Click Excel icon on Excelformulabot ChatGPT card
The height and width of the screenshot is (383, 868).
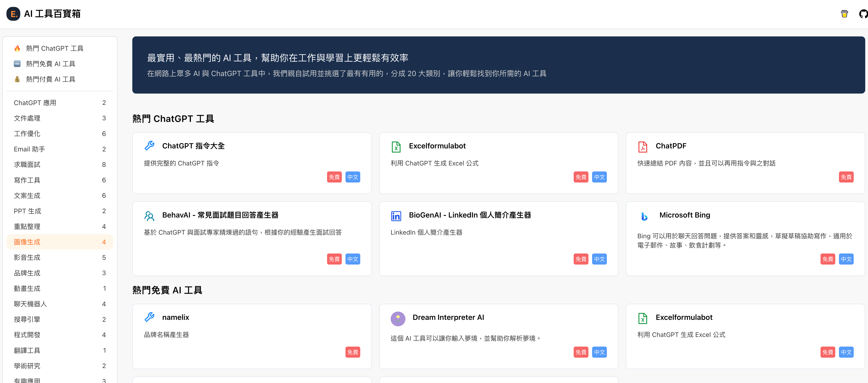pyautogui.click(x=396, y=147)
